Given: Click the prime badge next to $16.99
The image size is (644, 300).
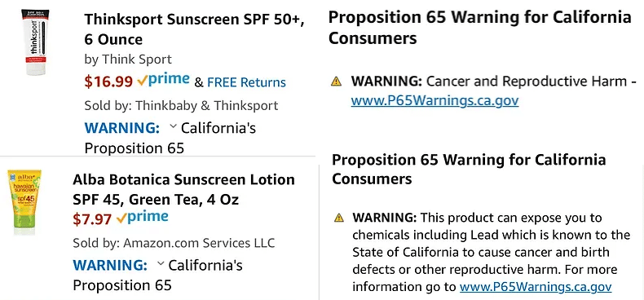Looking at the screenshot, I should pos(164,80).
